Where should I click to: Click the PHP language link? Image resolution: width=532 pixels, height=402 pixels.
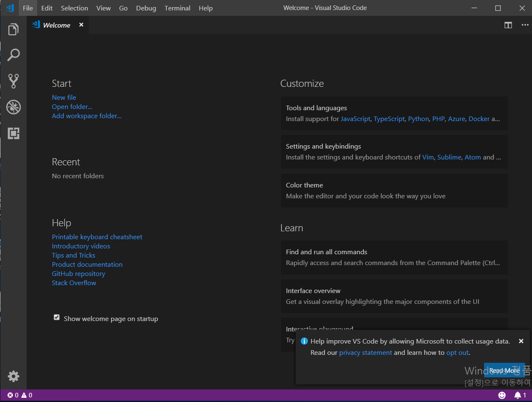(x=438, y=119)
